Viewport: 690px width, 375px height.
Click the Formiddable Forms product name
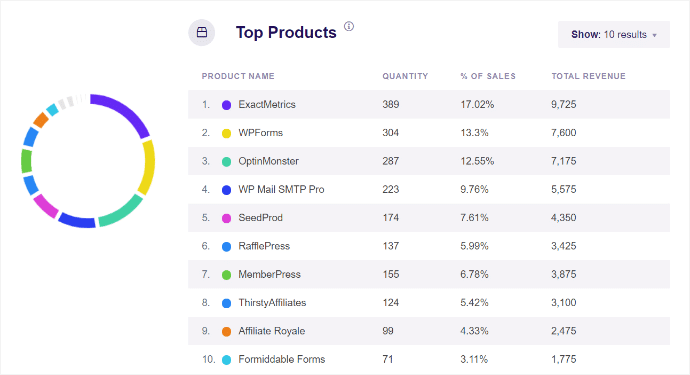click(x=282, y=360)
